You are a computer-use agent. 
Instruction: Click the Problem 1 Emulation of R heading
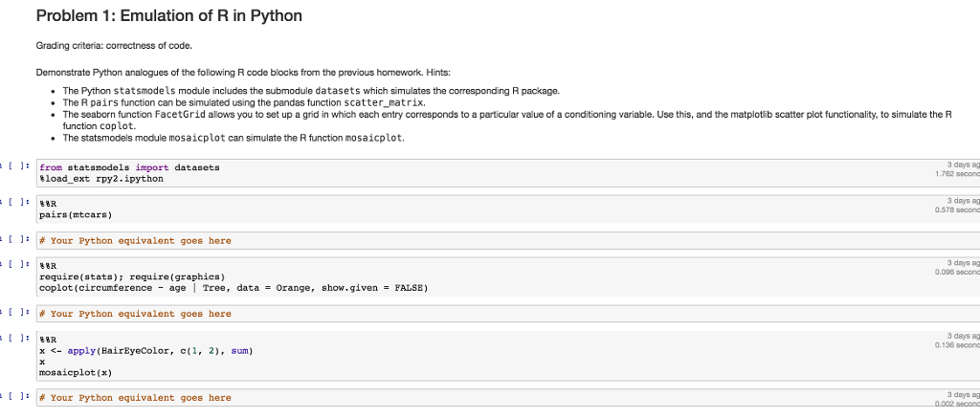[169, 15]
